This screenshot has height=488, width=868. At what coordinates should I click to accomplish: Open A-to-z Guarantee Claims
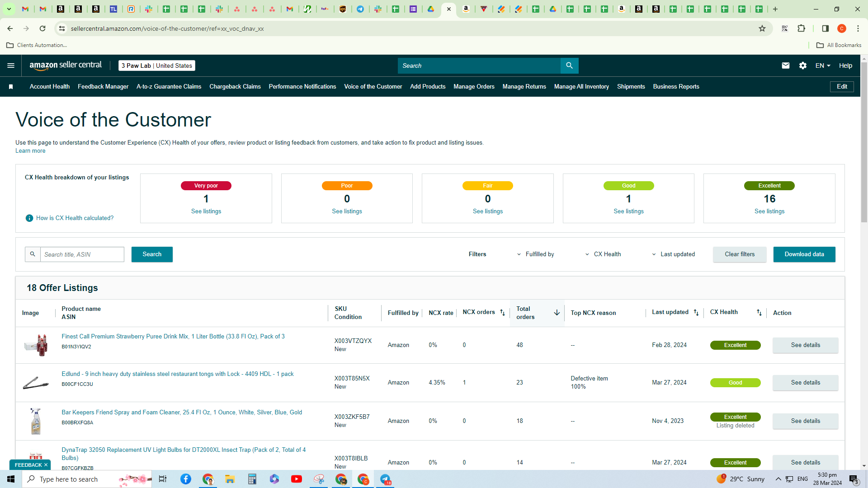click(169, 87)
